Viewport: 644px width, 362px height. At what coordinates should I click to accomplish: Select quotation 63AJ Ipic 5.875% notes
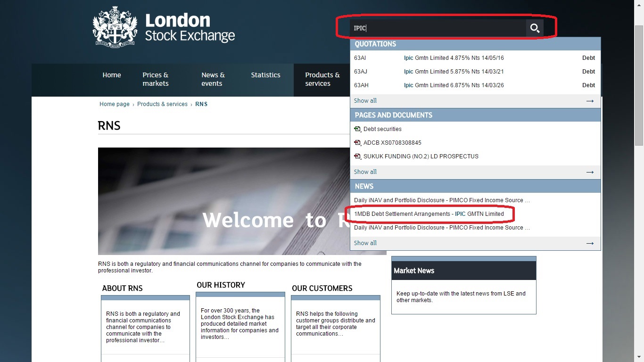point(475,72)
